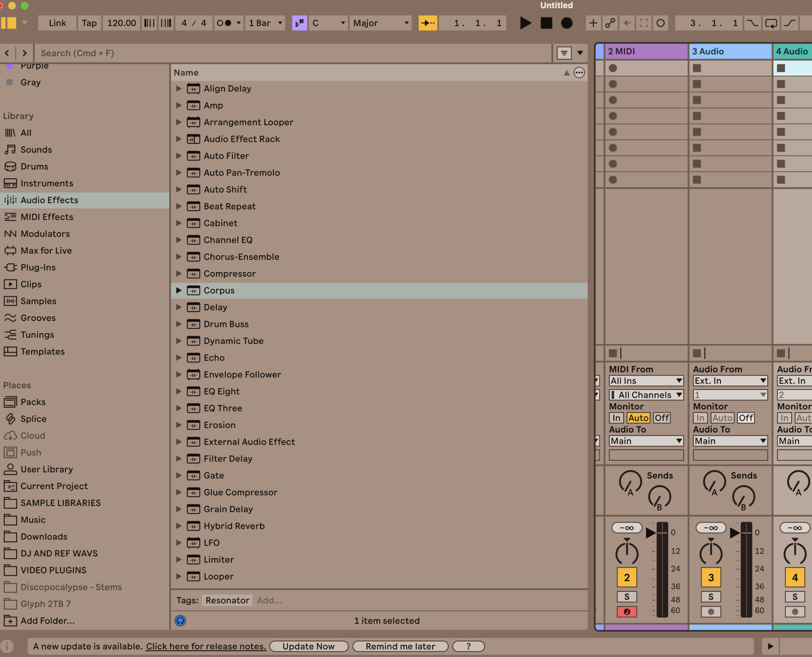Click the Punch-In switch icon
Viewport: 812px width, 657px height.
tap(752, 23)
